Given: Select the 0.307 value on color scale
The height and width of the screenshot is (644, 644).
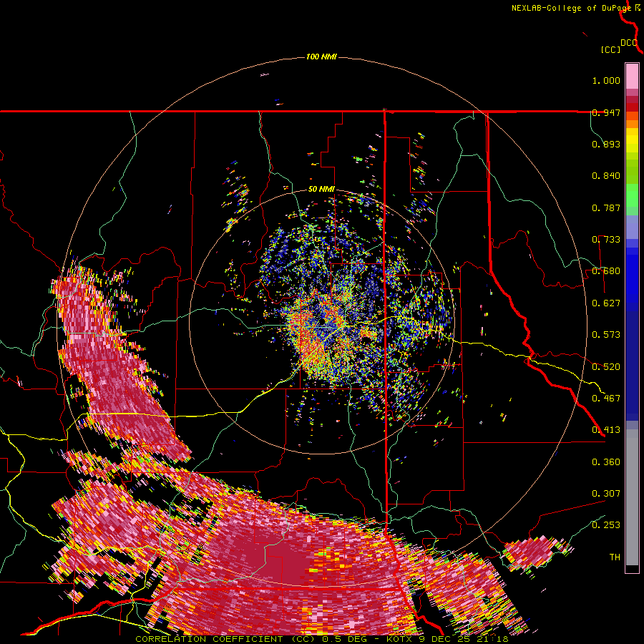Looking at the screenshot, I should tap(606, 494).
